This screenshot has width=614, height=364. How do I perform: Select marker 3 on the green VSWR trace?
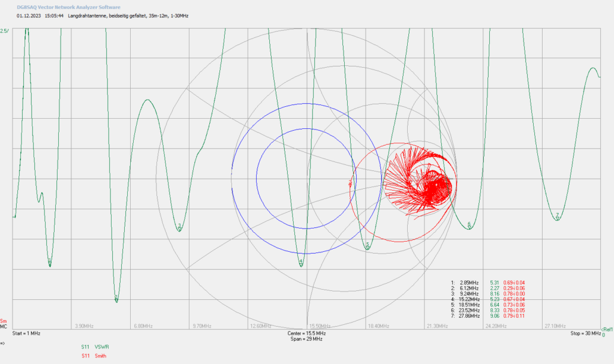[x=179, y=227]
